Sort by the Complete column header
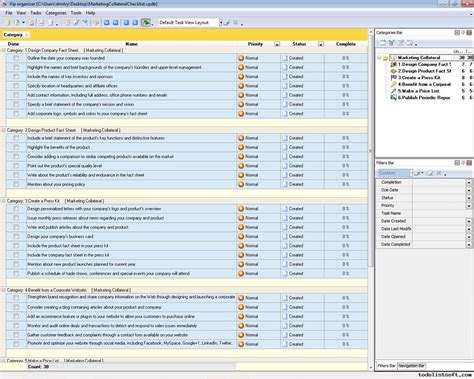Image resolution: width=474 pixels, height=379 pixels. click(346, 44)
